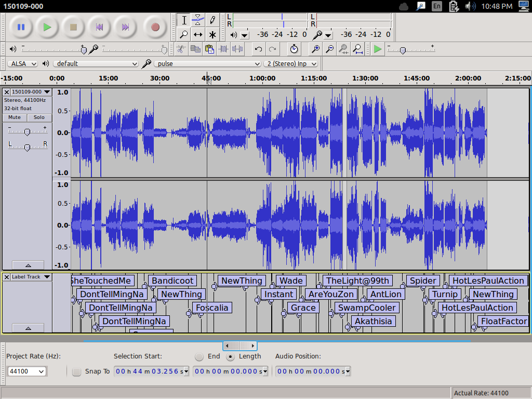Image resolution: width=532 pixels, height=399 pixels.
Task: Select the Length radio button
Action: point(231,356)
